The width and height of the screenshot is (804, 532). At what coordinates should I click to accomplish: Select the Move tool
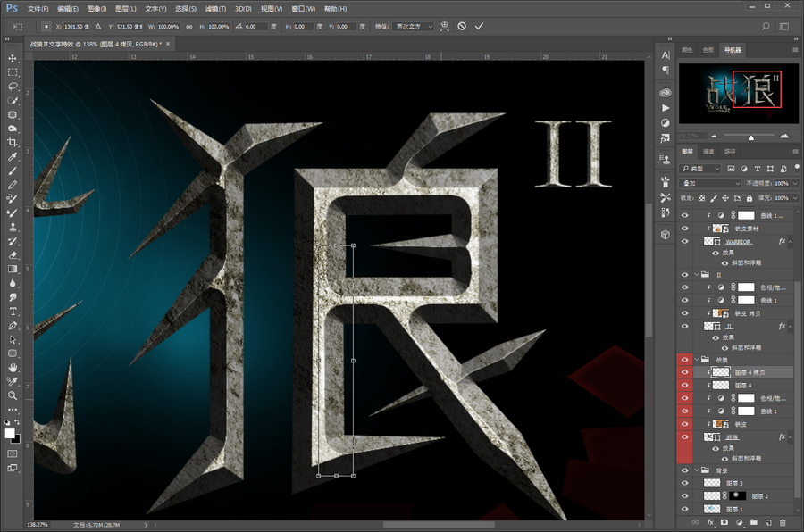pyautogui.click(x=13, y=57)
